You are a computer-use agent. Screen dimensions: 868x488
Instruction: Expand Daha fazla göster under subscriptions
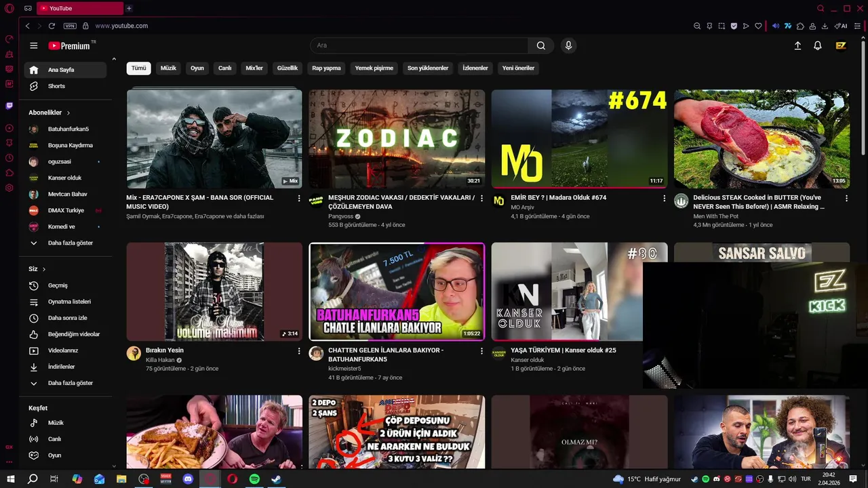65,243
